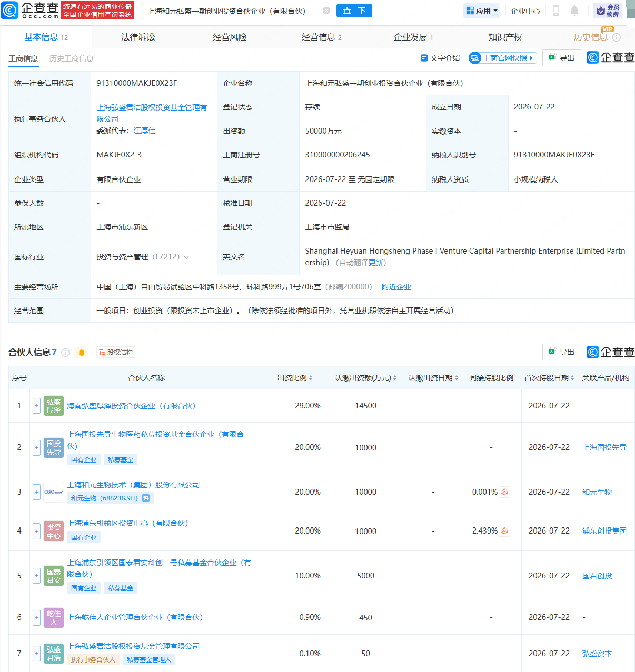Open the mobile phone icon in header

[x=555, y=11]
